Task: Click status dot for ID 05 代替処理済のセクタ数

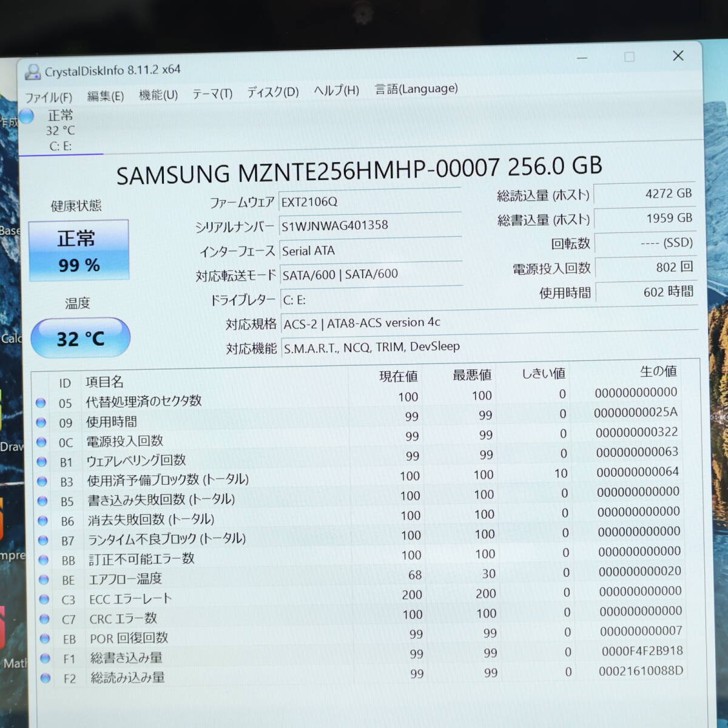Action: [x=41, y=403]
